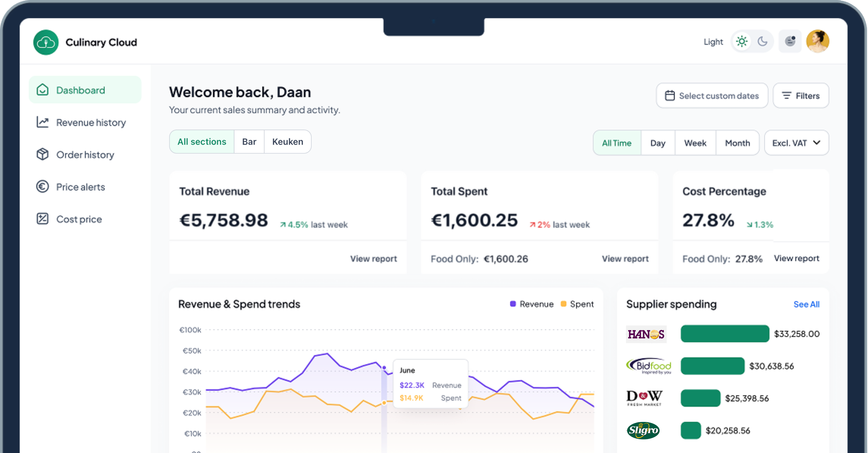868x453 pixels.
Task: Open the user profile avatar
Action: point(818,41)
